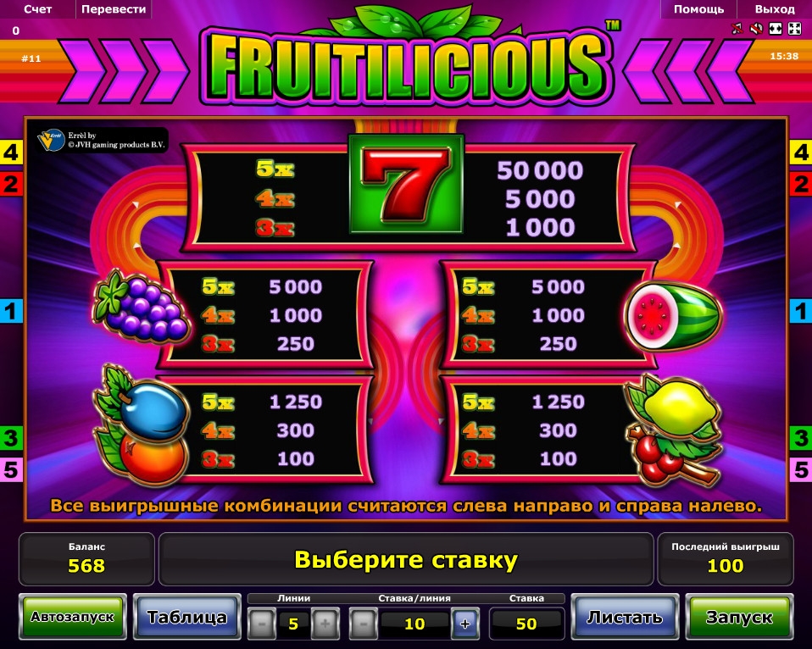Click the horizontal stretch screen icon
Viewport: 812px width, 649px height.
(x=776, y=29)
